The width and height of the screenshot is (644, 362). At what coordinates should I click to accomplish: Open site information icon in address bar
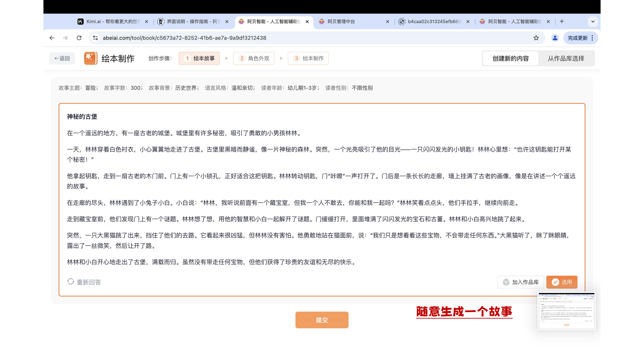(x=95, y=38)
